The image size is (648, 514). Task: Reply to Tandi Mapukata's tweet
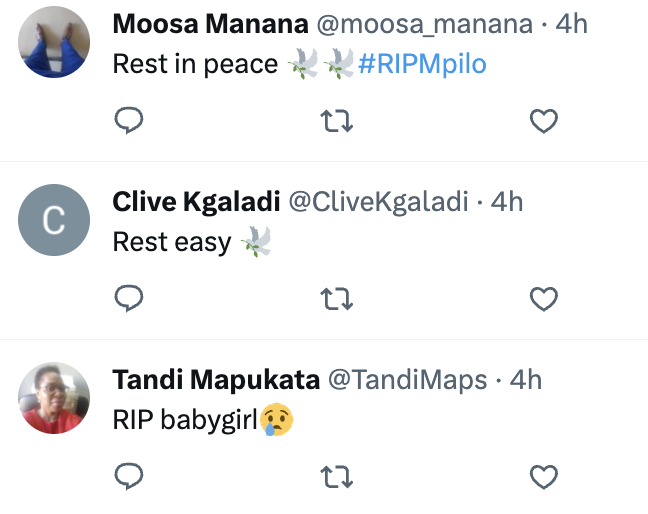(129, 476)
